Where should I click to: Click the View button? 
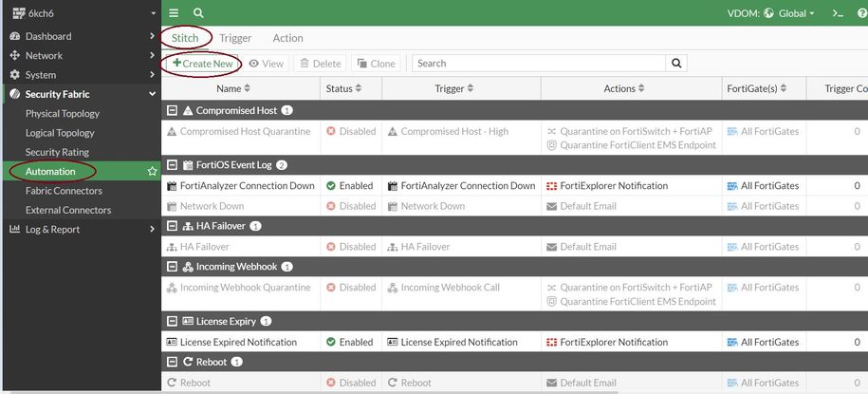pyautogui.click(x=267, y=64)
